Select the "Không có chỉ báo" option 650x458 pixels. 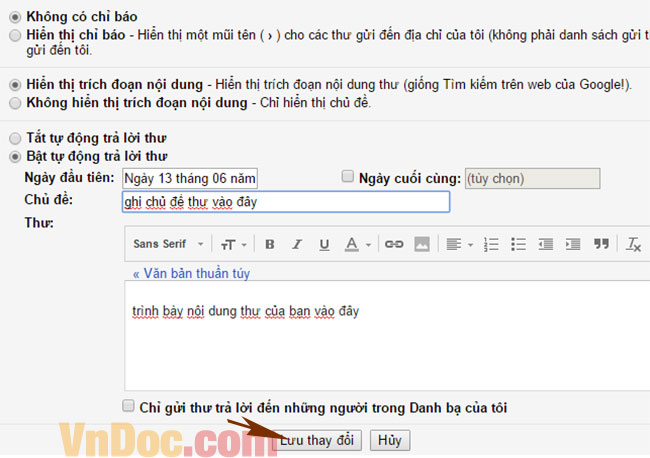15,17
